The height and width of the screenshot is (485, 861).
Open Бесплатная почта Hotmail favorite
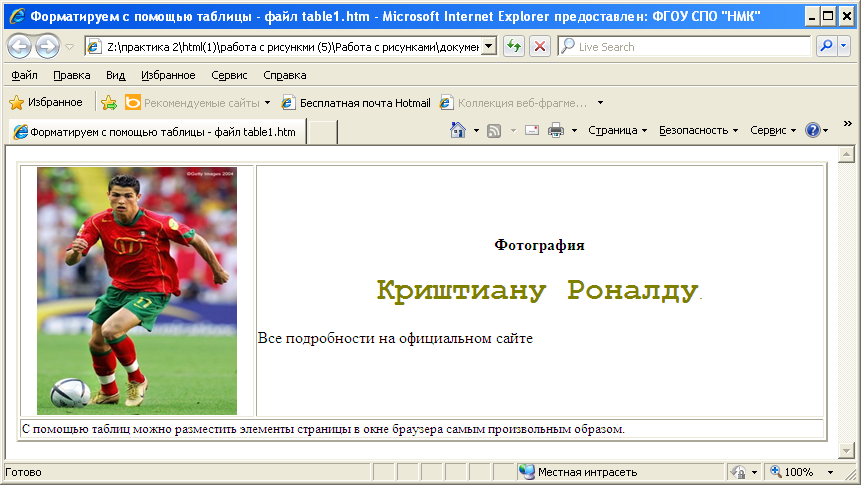point(356,103)
